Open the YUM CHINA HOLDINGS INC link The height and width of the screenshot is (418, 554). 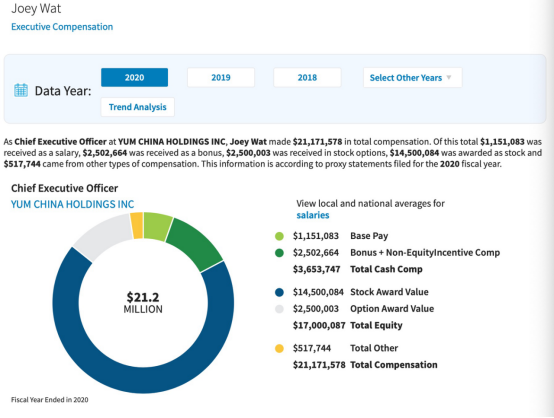72,204
